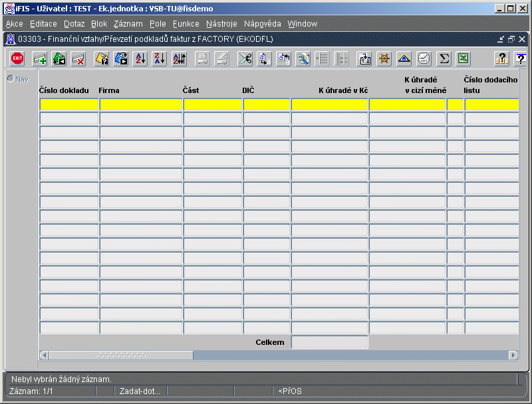This screenshot has width=532, height=404.
Task: Click the clock time icon
Action: coord(424,58)
